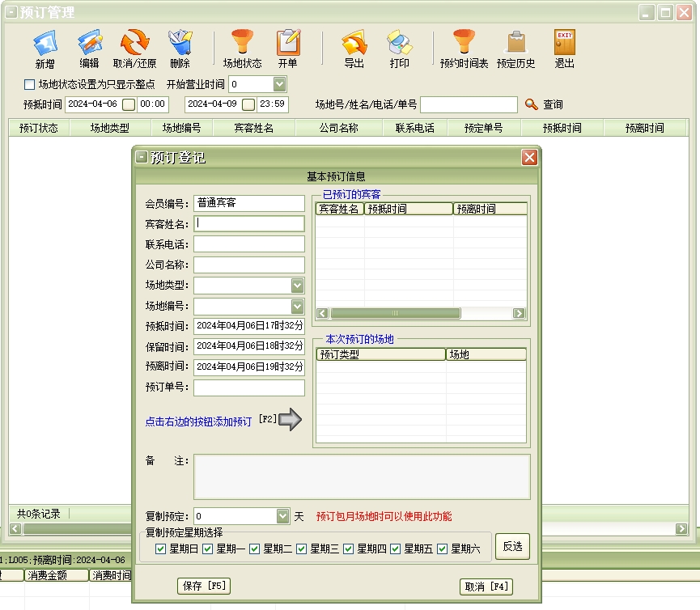The image size is (700, 610).
Task: Click the 宾客姓名 input field
Action: point(249,224)
